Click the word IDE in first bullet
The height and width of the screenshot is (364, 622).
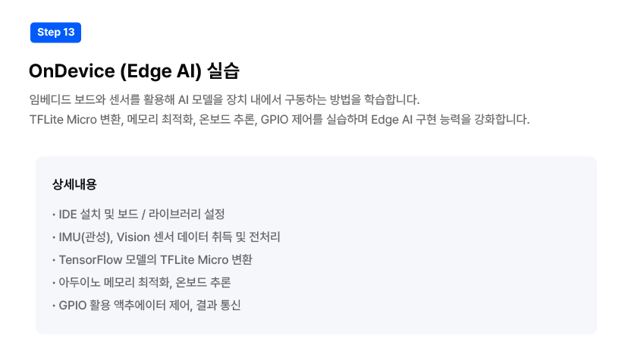pos(68,215)
